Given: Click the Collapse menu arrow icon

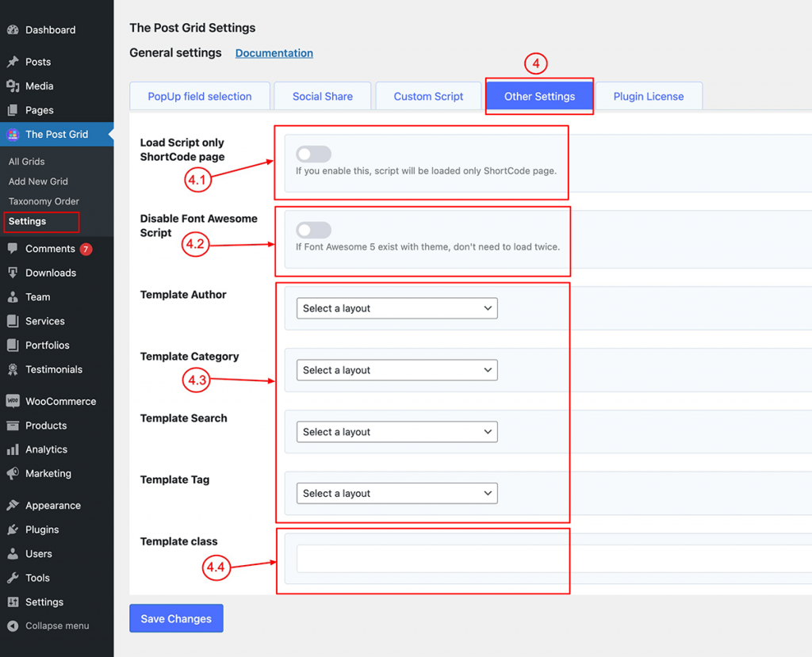Looking at the screenshot, I should pos(13,626).
